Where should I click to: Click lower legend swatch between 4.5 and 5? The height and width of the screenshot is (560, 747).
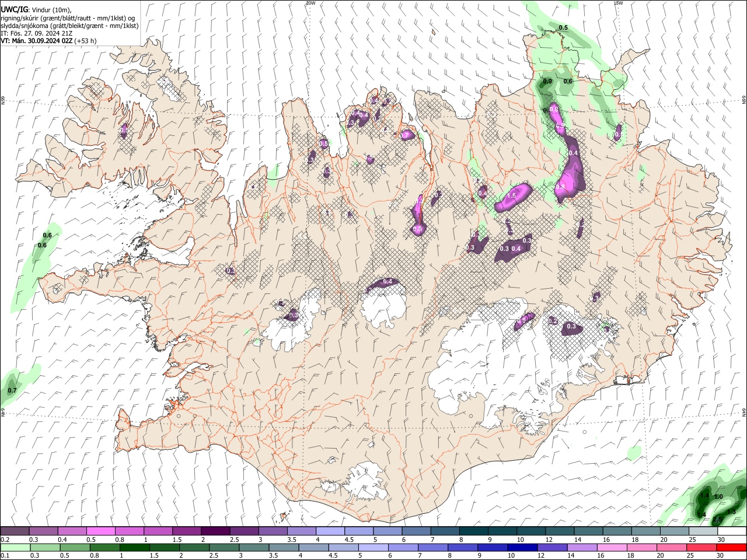pos(343,547)
